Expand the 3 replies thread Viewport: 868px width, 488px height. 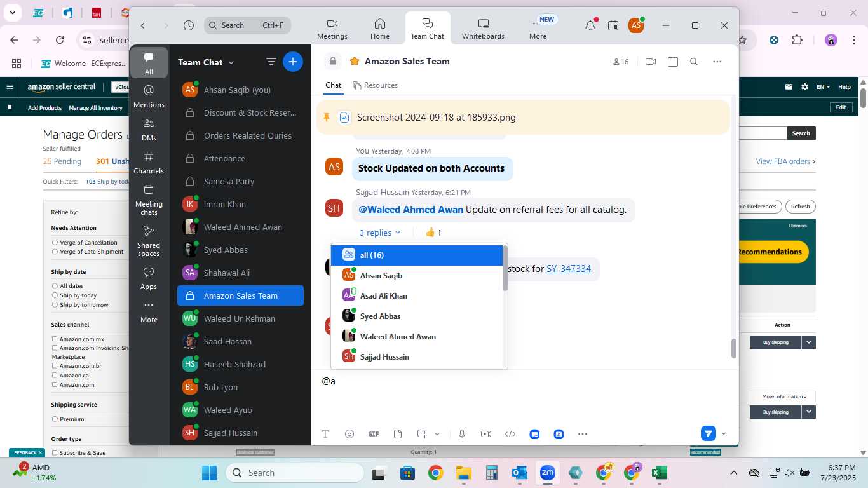coord(380,233)
